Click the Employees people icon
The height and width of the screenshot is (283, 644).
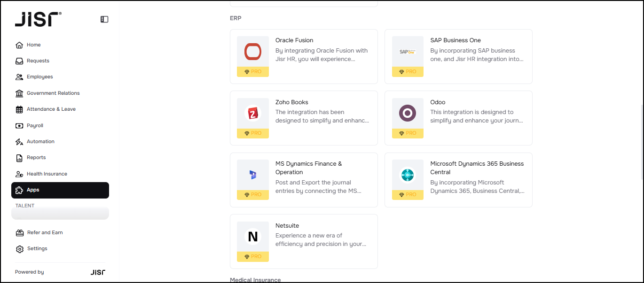pos(19,77)
